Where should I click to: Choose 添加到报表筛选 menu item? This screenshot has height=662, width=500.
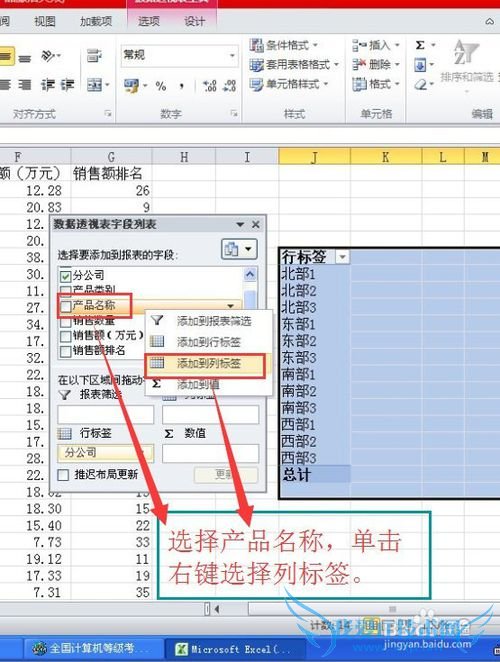coord(208,321)
